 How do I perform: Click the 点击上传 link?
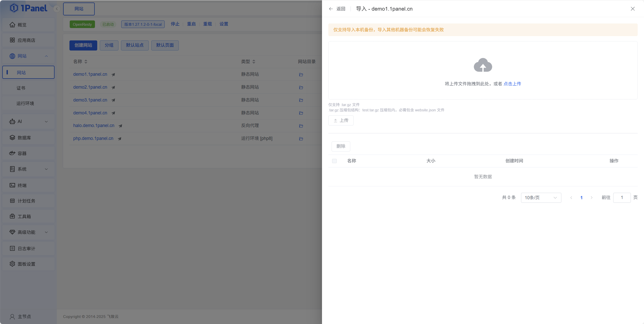(x=512, y=84)
